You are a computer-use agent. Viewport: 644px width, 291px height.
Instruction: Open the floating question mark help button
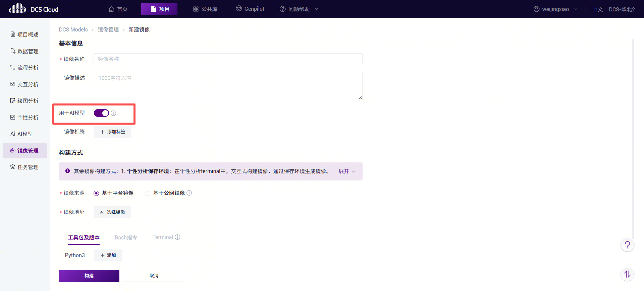(x=627, y=245)
